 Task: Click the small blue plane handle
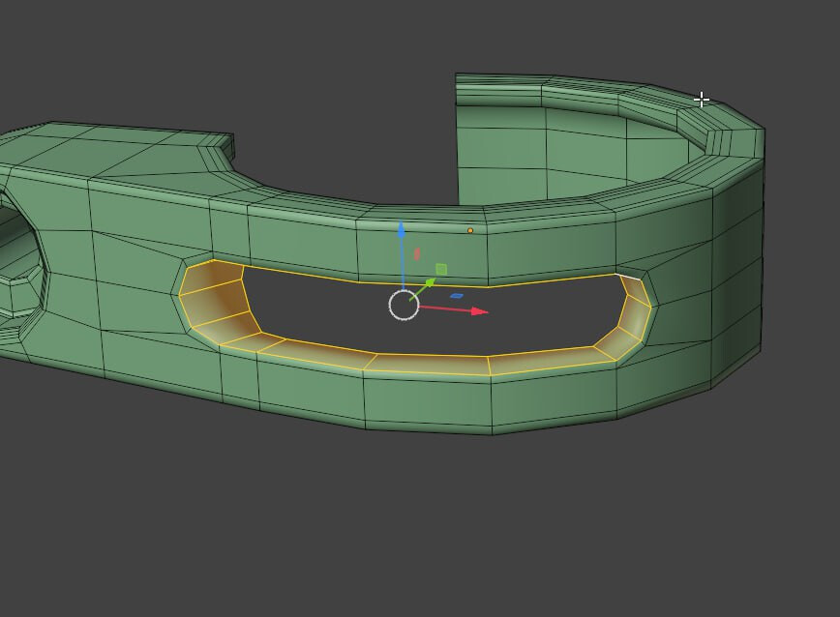coord(456,295)
